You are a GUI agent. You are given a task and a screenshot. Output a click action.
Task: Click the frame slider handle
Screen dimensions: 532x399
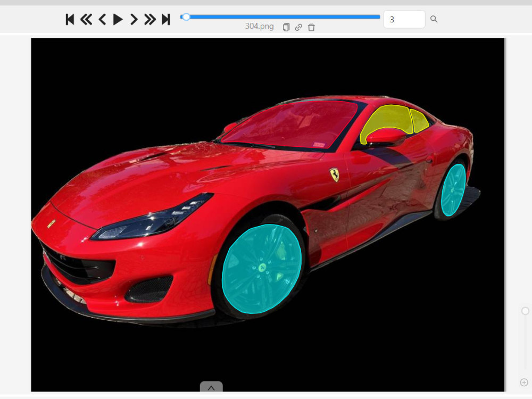pos(186,16)
